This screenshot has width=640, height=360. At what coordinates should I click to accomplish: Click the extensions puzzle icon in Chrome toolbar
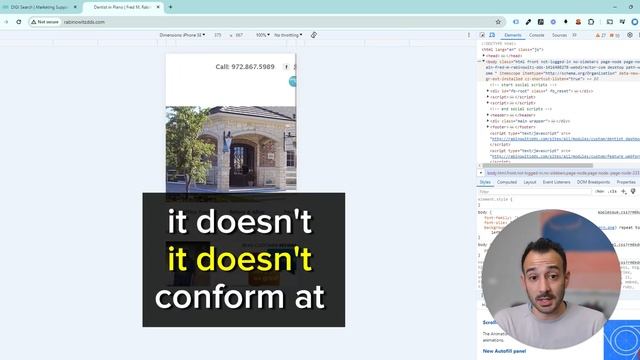[591, 22]
